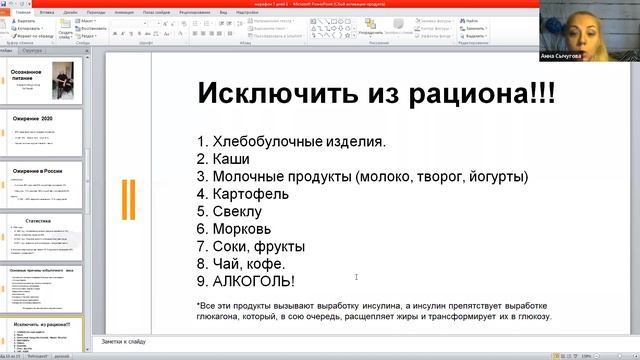Select the right arrow shape in gallery

pyautogui.click(x=333, y=29)
